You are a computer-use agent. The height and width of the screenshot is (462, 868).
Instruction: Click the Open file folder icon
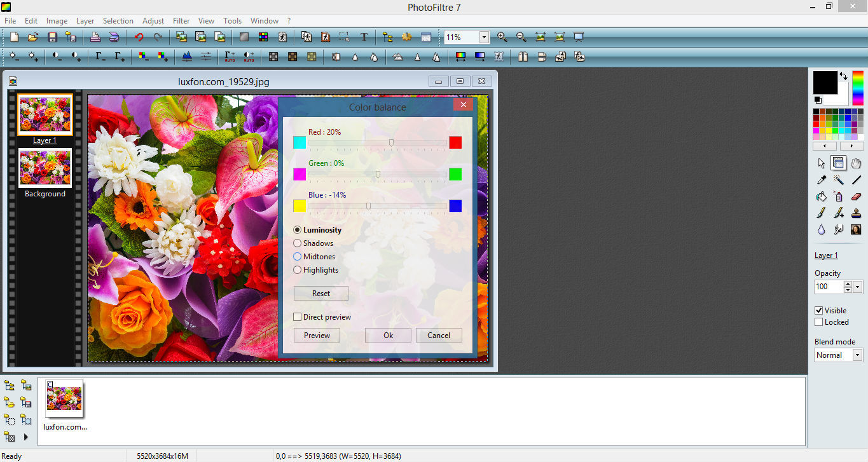33,37
